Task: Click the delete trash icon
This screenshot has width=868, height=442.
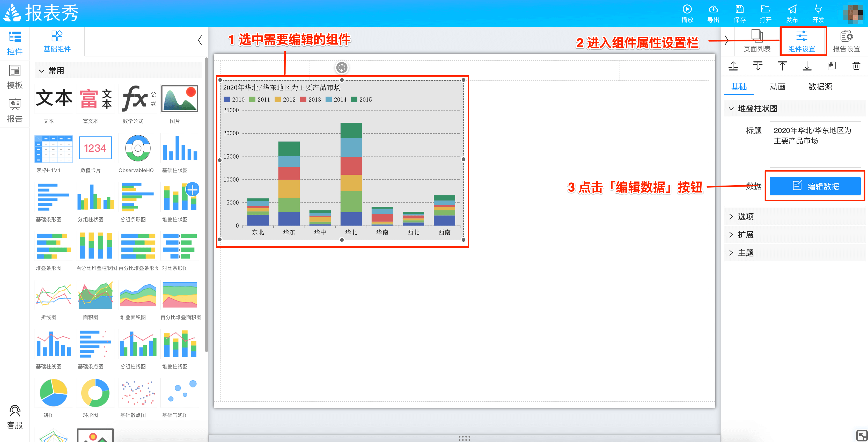Action: pyautogui.click(x=856, y=66)
